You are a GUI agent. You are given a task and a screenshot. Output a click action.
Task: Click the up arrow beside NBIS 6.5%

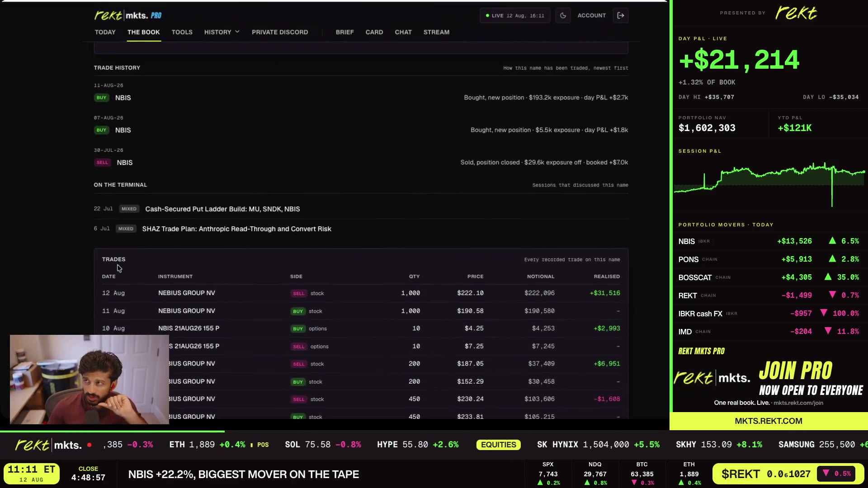tap(832, 241)
